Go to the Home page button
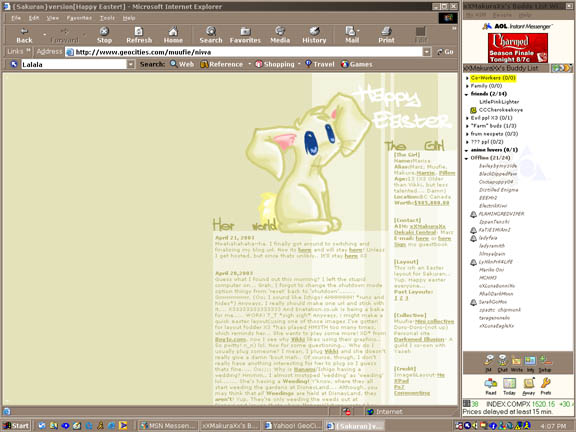This screenshot has width=576, height=432. click(173, 35)
